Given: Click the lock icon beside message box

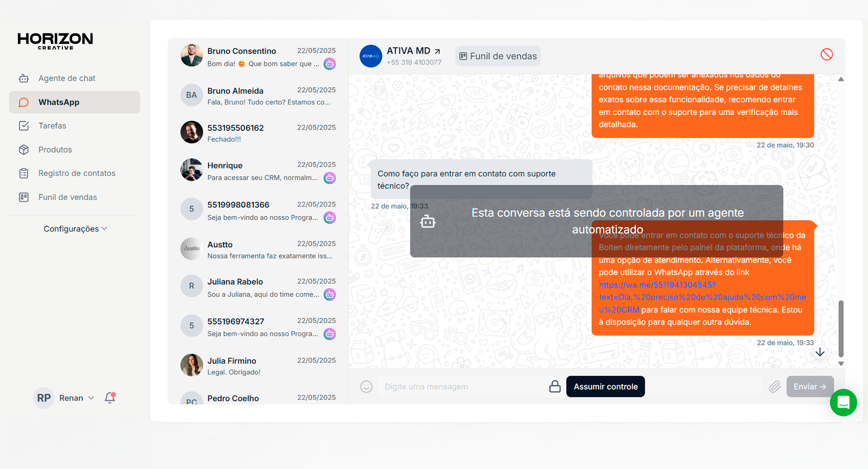Looking at the screenshot, I should [555, 386].
